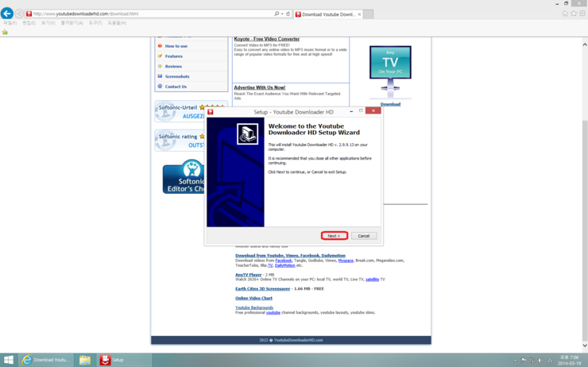
Task: Click the volume speaker tray icon
Action: (x=541, y=361)
